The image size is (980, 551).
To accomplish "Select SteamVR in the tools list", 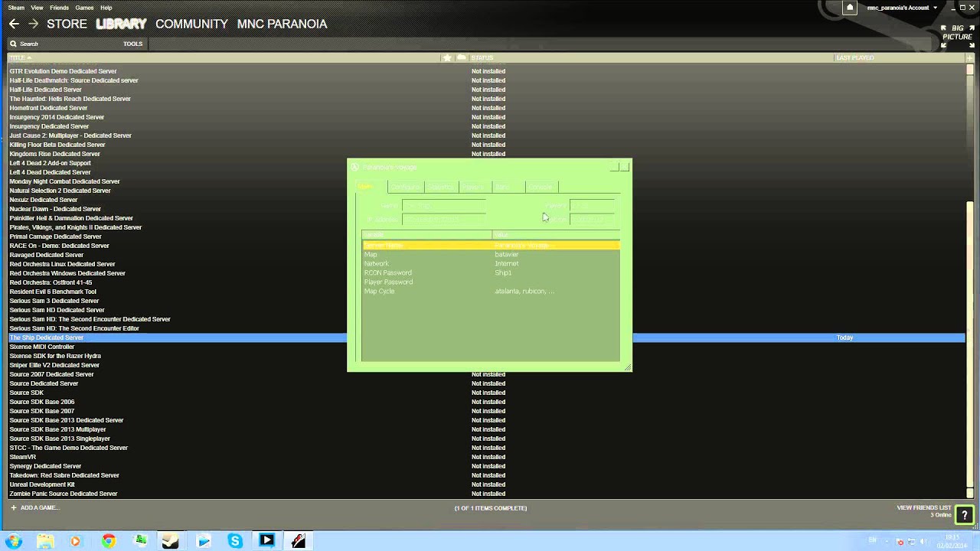I will (22, 457).
